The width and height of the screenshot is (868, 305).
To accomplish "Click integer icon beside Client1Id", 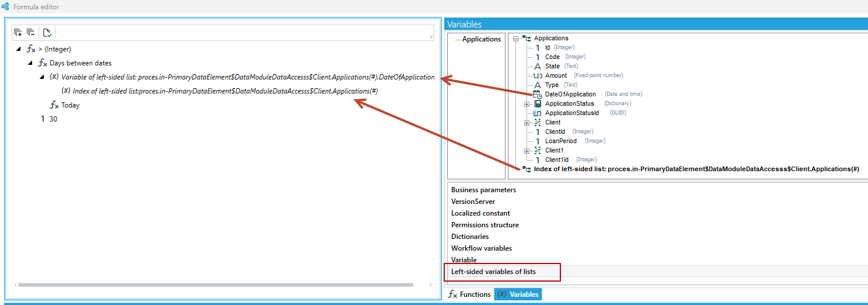I will coord(538,160).
